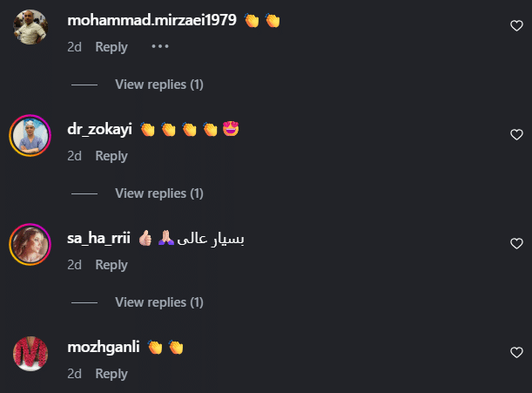
Task: Like mozhganli's comment with heart icon
Action: click(516, 353)
